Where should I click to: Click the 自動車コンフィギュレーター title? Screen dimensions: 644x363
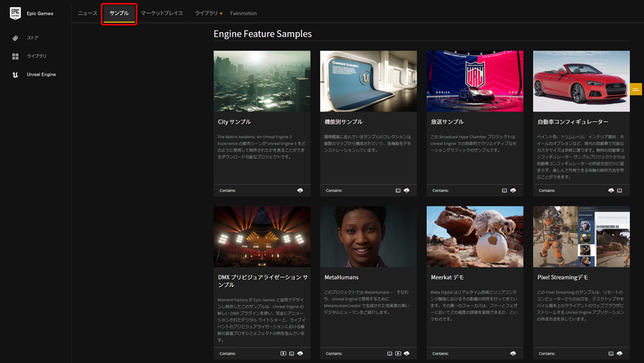(x=573, y=122)
